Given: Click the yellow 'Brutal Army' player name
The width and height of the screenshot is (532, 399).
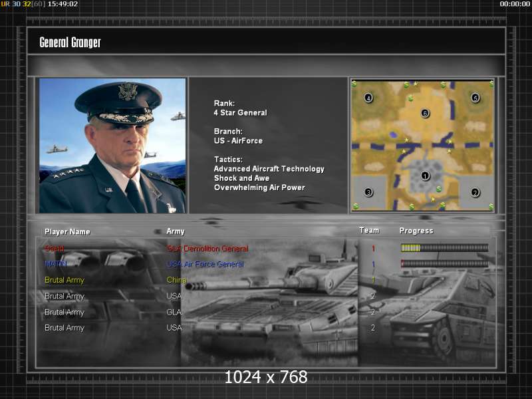Looking at the screenshot, I should [65, 280].
